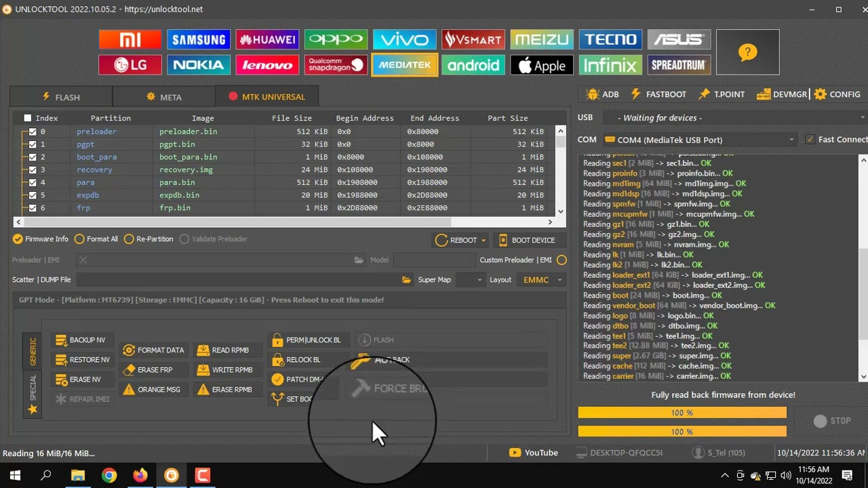Launch Firefox from the taskbar
The image size is (868, 488).
tap(140, 476)
